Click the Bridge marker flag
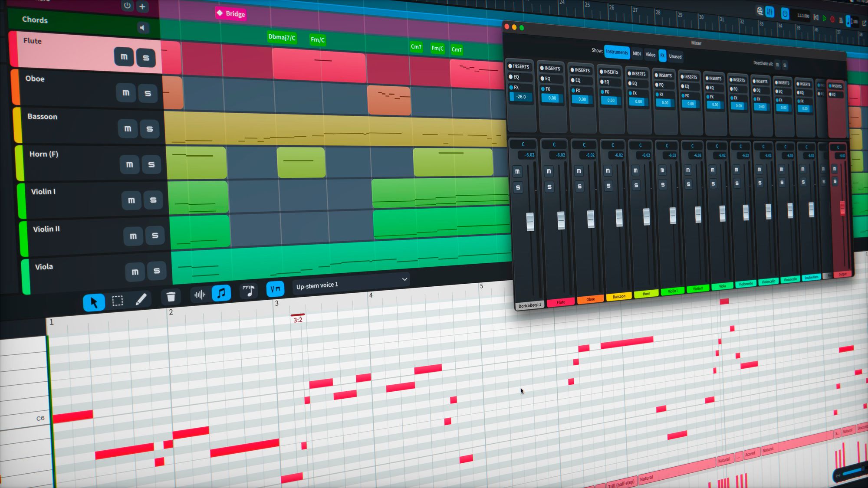This screenshot has width=868, height=488. (x=231, y=13)
